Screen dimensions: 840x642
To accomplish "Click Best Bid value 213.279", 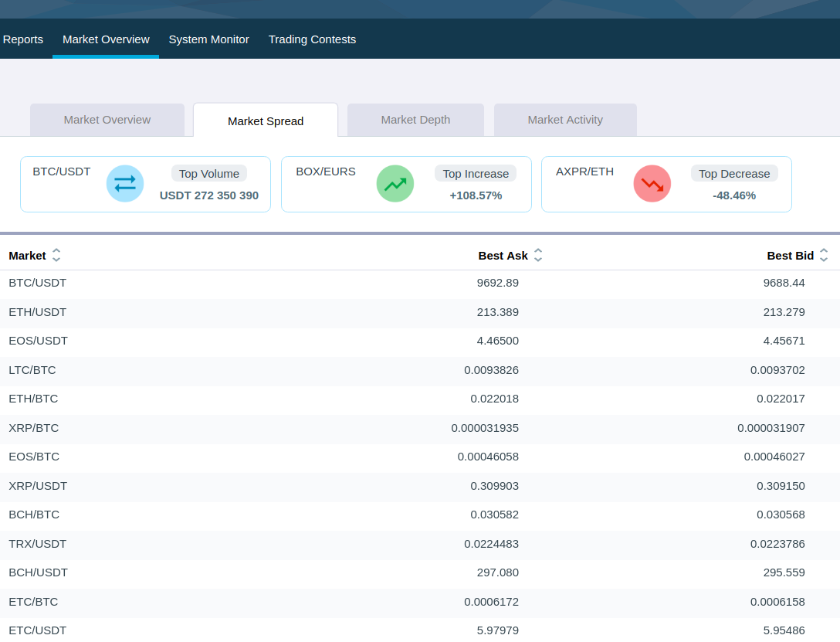I will (x=784, y=312).
